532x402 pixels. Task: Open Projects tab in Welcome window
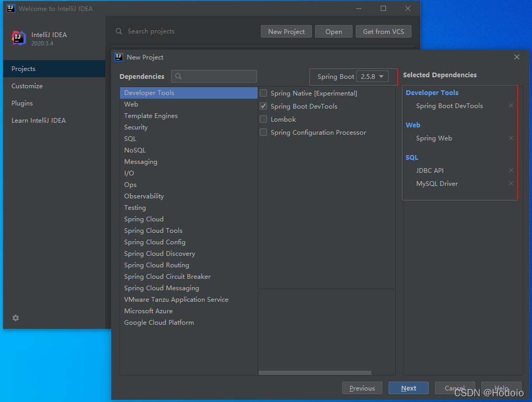tap(54, 68)
